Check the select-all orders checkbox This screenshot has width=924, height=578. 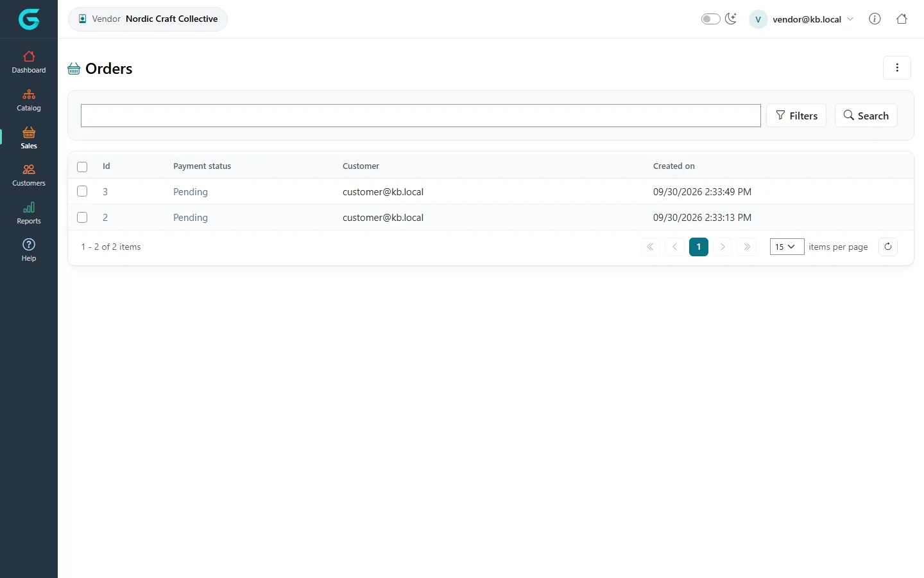click(x=82, y=167)
